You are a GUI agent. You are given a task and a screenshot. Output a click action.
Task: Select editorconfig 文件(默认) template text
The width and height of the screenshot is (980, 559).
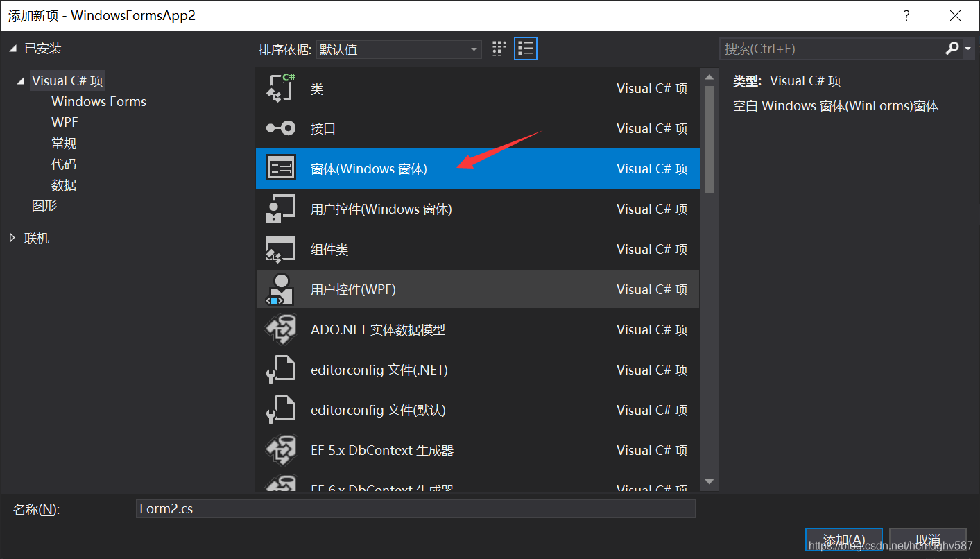tap(378, 410)
